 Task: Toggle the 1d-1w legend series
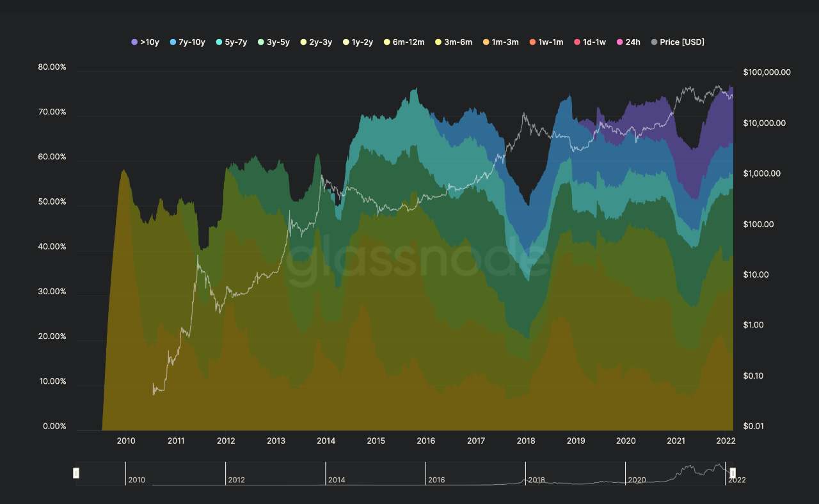pyautogui.click(x=590, y=42)
